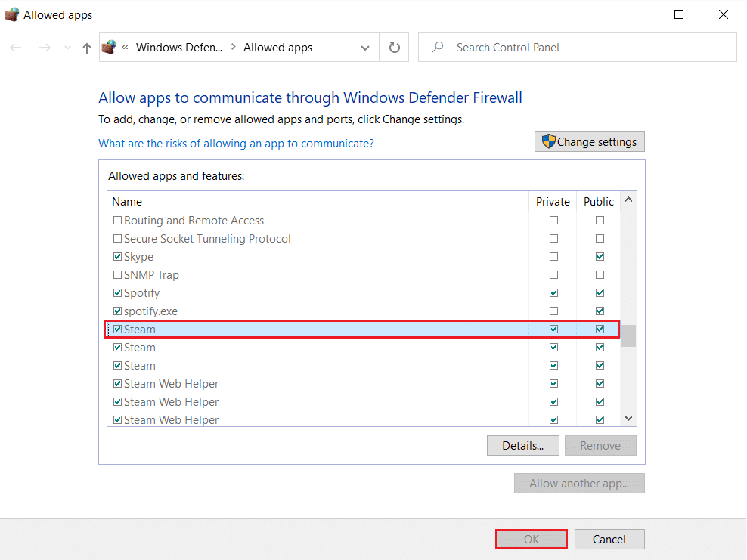Click the firewall icon in address bar
747x560 pixels.
pyautogui.click(x=109, y=48)
